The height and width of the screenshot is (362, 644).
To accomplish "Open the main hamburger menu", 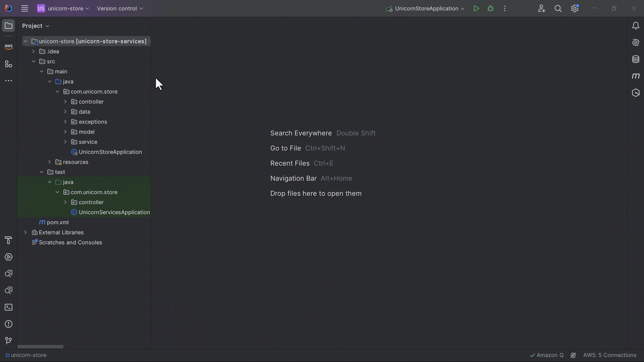I will pos(24,8).
